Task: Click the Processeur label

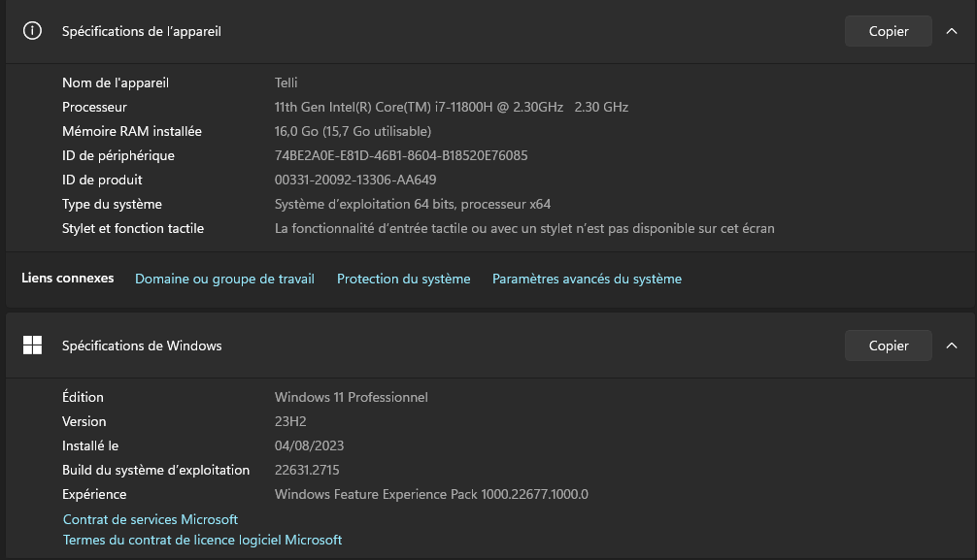Action: [x=95, y=107]
